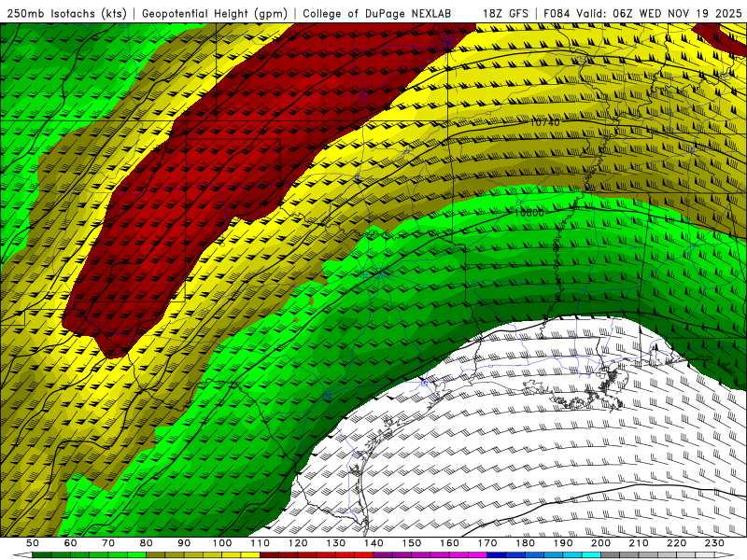Click the dark grey swatch starting at 200
Screen dimensions: 747x560
(x=611, y=554)
